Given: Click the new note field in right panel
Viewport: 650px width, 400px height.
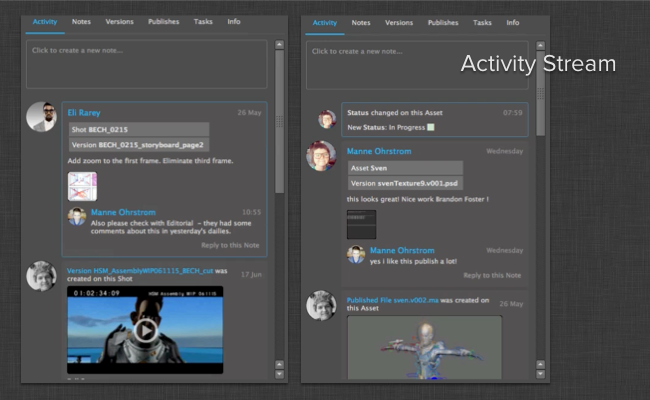Looking at the screenshot, I should click(x=418, y=65).
